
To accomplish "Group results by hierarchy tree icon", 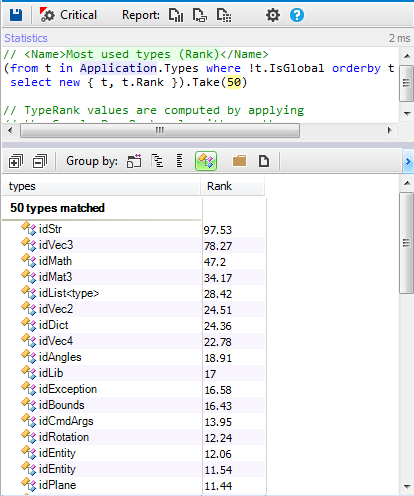I will coord(157,161).
